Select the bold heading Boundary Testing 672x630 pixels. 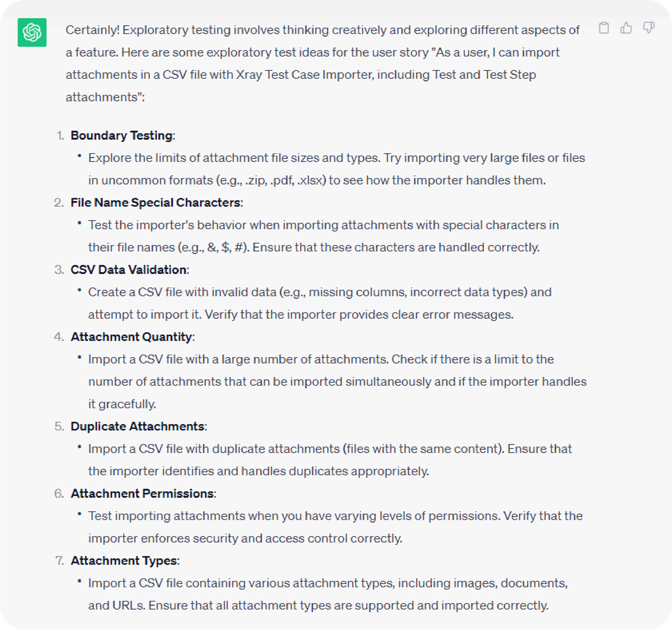coord(122,135)
